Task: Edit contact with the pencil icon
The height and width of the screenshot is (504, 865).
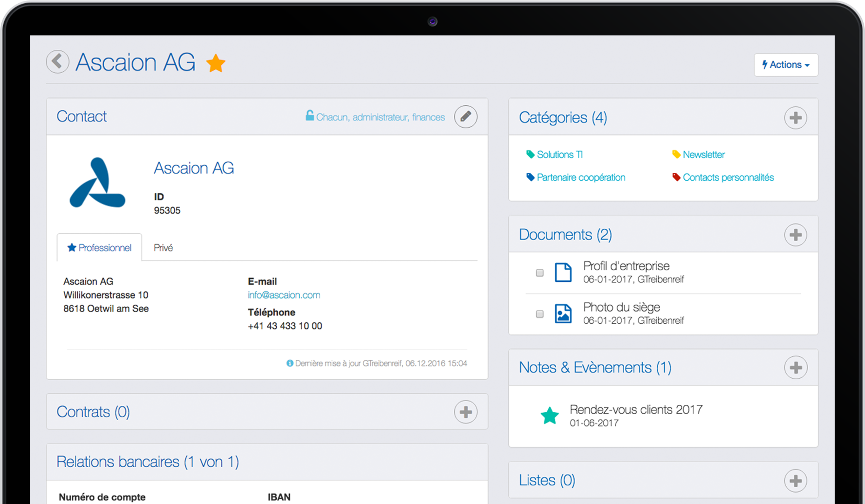Action: pos(465,116)
